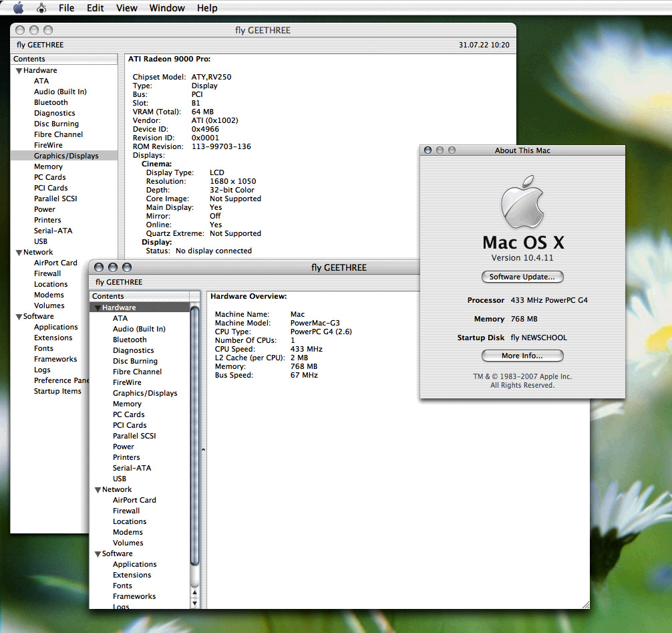Viewport: 672px width, 633px height.
Task: Click the front window resize grip
Action: [x=585, y=605]
